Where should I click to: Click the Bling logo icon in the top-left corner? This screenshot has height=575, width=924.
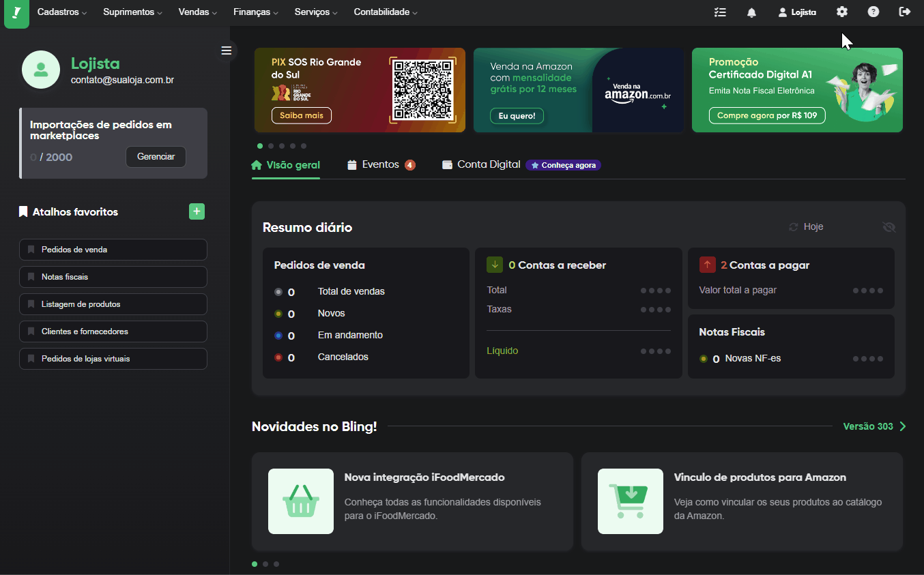pos(16,13)
